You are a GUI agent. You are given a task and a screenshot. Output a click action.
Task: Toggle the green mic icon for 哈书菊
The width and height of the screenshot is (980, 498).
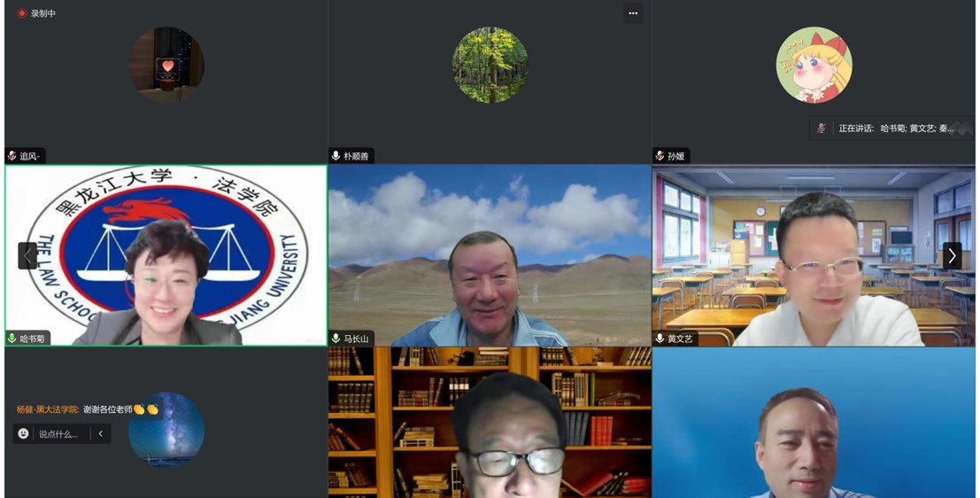(12, 338)
